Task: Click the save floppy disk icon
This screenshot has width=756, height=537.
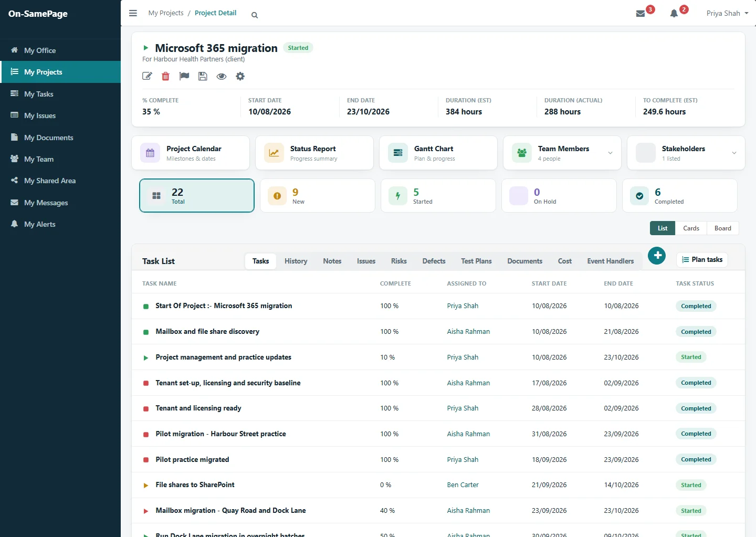Action: (x=203, y=76)
